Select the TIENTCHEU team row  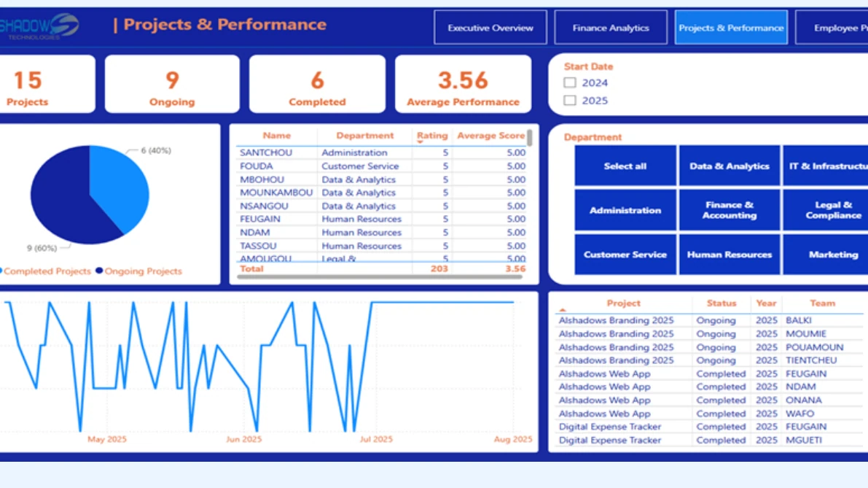(x=711, y=360)
